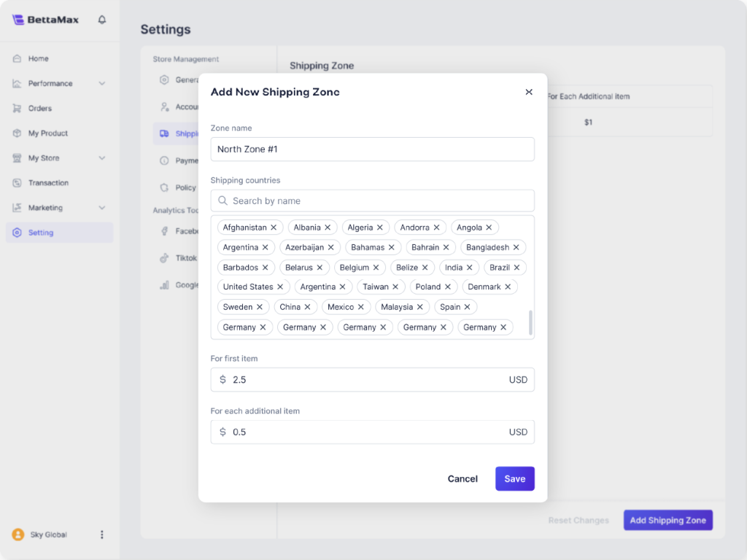
Task: Remove the Afghanistan country tag
Action: [274, 227]
